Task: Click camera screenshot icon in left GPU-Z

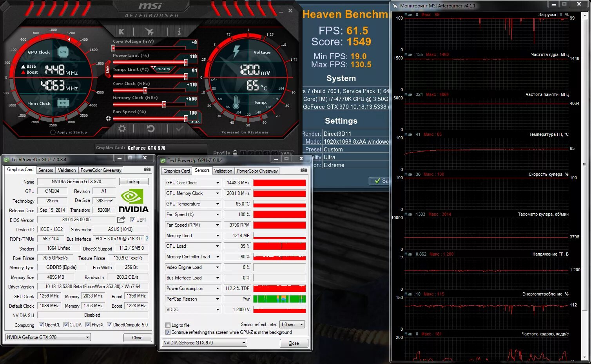Action: pos(147,169)
